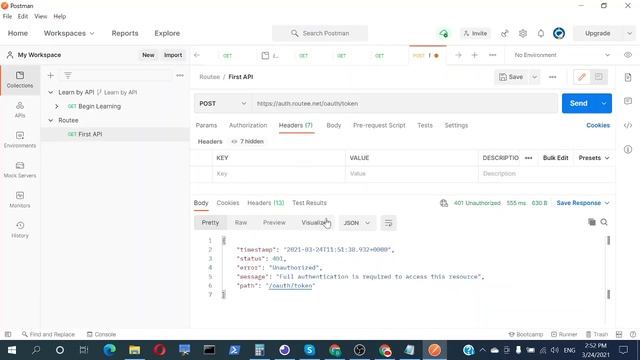Click the edit pencil icon

tap(582, 77)
